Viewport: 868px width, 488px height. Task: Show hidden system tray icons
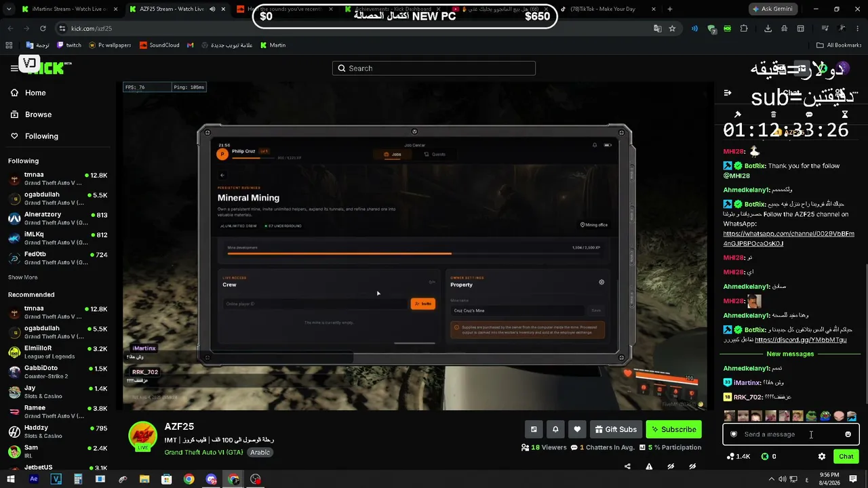pos(771,479)
